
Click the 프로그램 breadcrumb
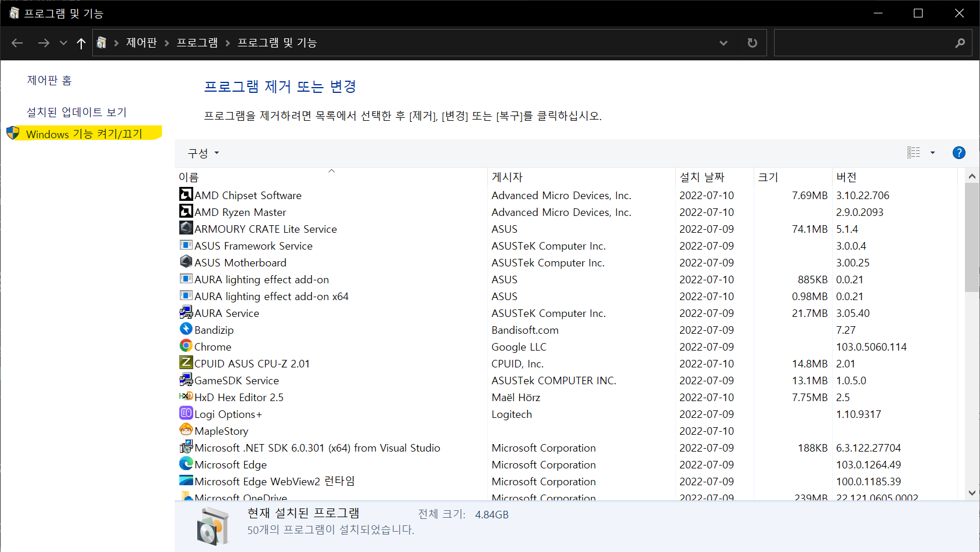(197, 43)
